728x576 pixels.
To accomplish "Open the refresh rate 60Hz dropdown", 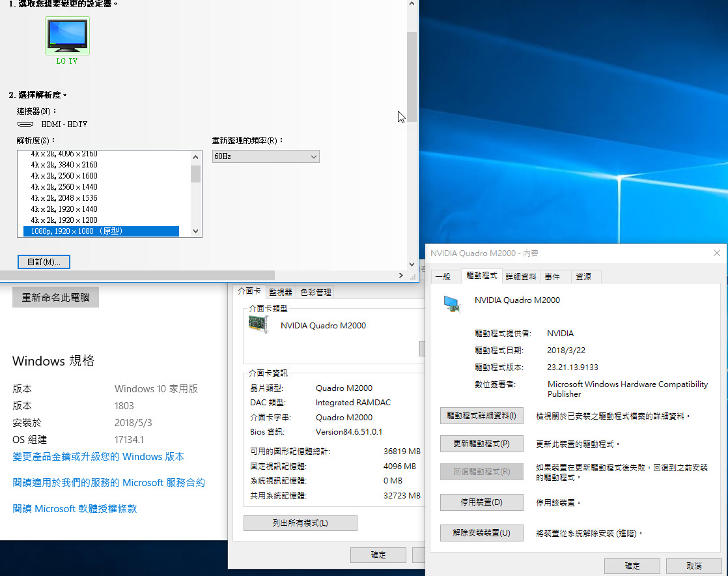I will [x=266, y=156].
